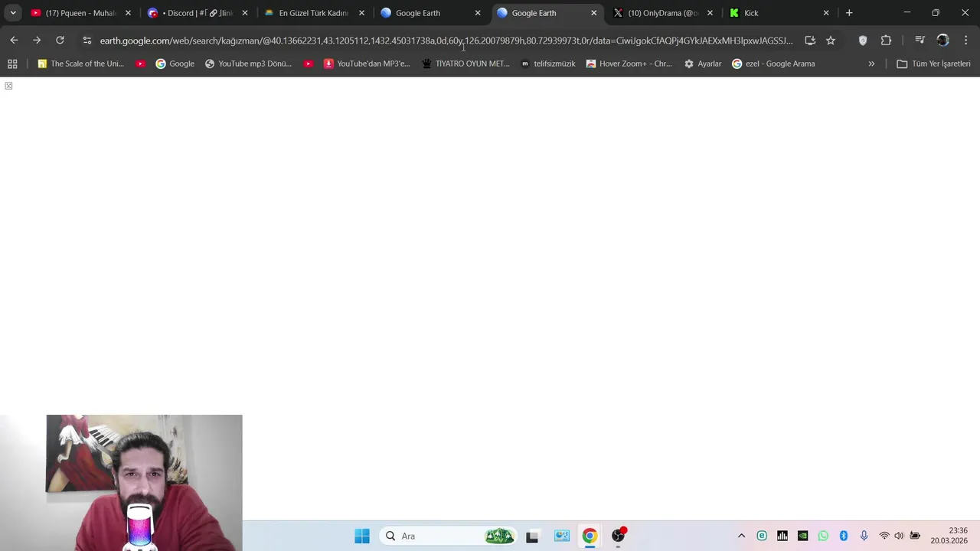Image resolution: width=980 pixels, height=551 pixels.
Task: Open the telifsizmüzik bookmark
Action: [x=547, y=64]
